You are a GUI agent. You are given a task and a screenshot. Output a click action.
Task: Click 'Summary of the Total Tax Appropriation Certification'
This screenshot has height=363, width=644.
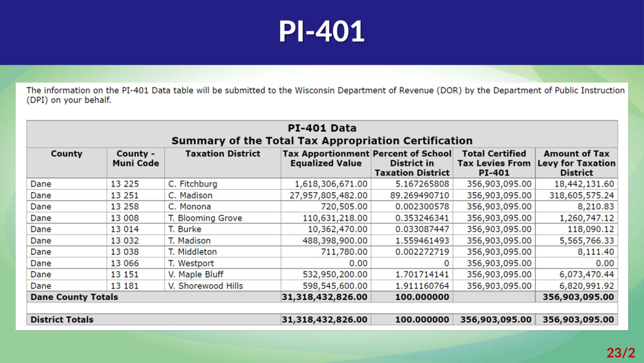[x=322, y=141]
